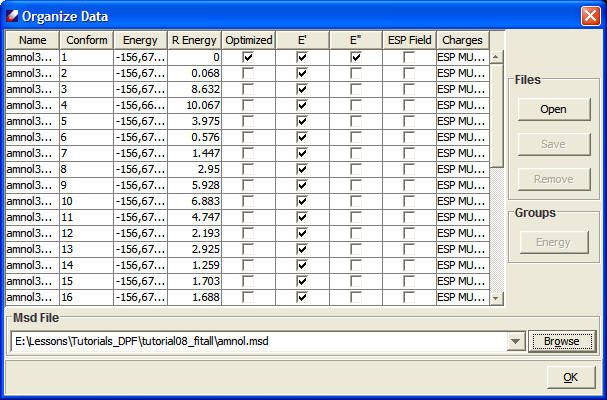Click the Charges column header

pyautogui.click(x=461, y=40)
